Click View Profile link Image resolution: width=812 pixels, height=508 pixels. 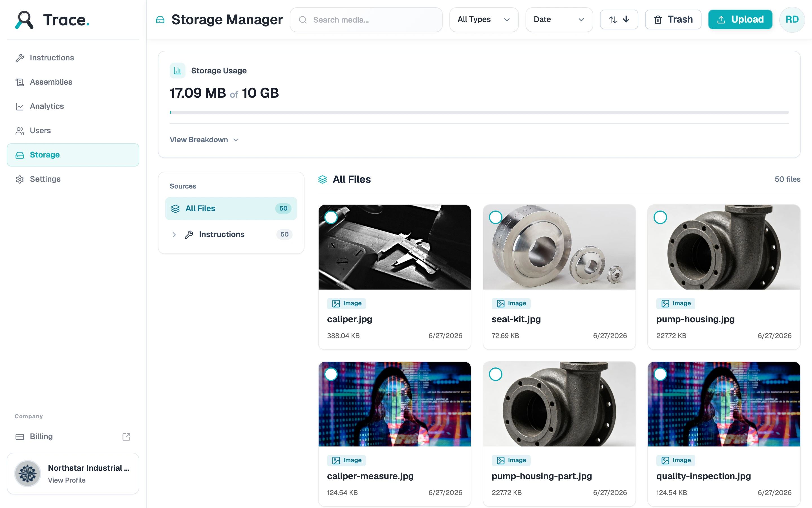[x=67, y=480]
